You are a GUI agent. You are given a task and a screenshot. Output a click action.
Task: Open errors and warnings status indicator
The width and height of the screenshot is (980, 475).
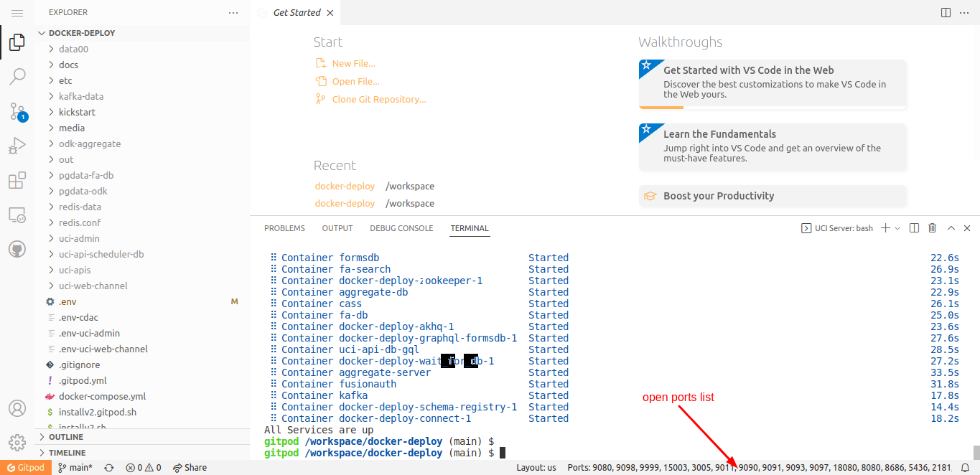point(144,468)
